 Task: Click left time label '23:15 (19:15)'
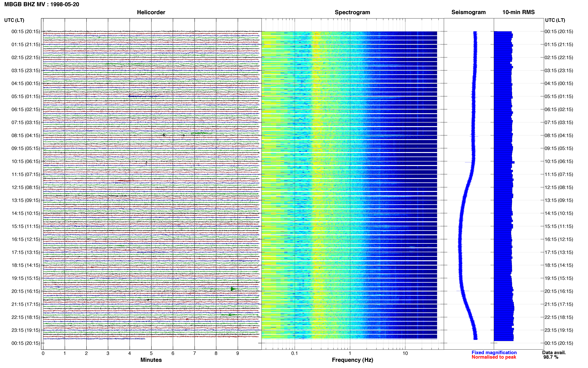click(26, 330)
